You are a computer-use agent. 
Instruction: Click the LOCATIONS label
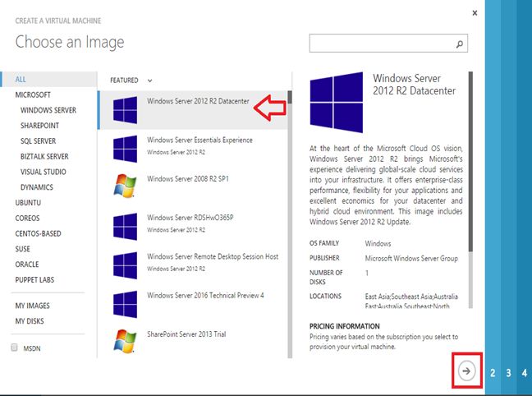click(x=325, y=296)
